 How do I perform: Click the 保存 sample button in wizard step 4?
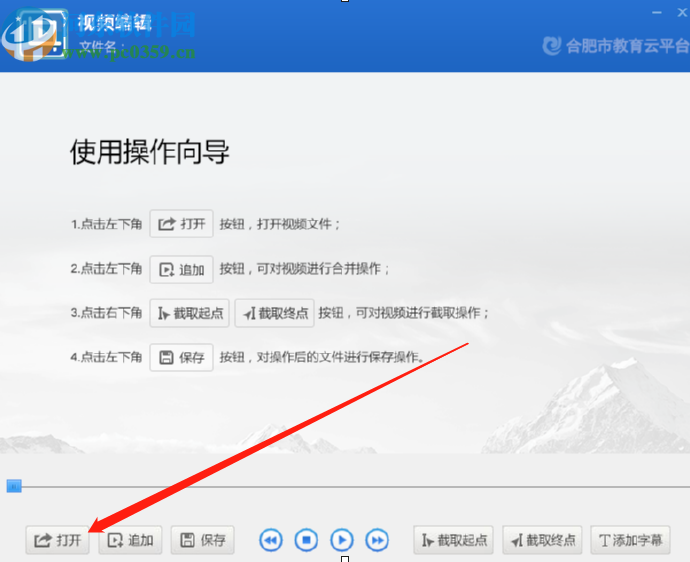(181, 357)
